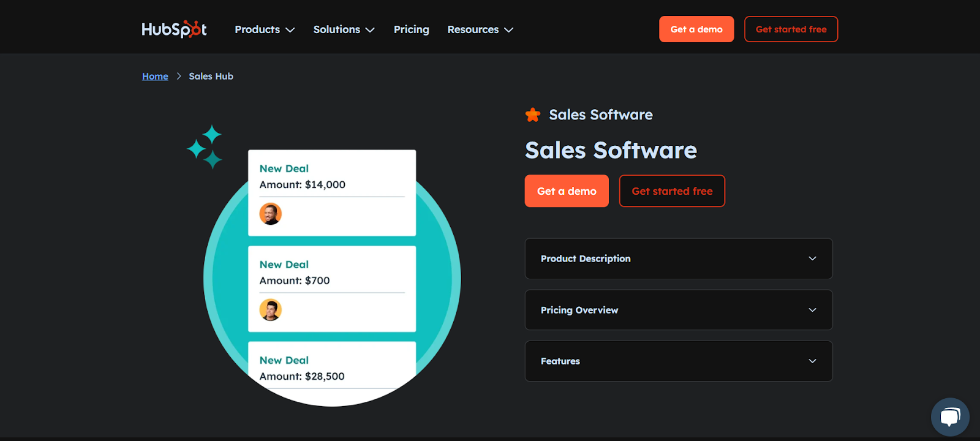This screenshot has height=441, width=980.
Task: Click Get a demo in the header
Action: pyautogui.click(x=696, y=29)
